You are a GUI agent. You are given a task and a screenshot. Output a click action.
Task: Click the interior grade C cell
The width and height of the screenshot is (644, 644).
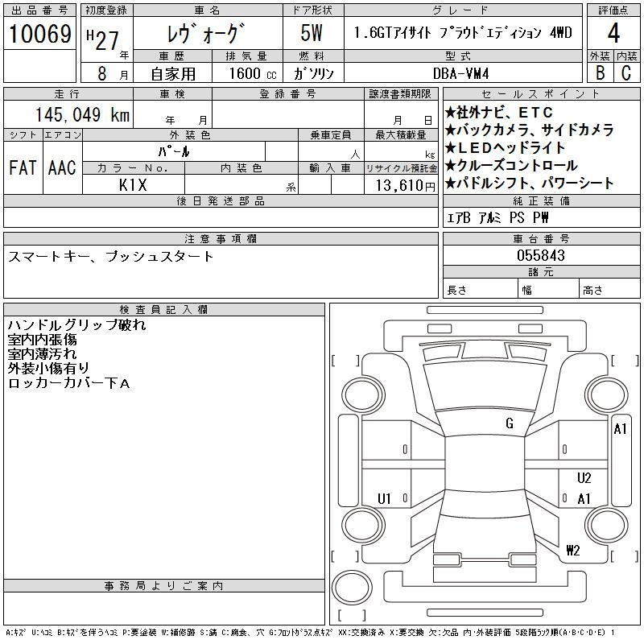[626, 72]
